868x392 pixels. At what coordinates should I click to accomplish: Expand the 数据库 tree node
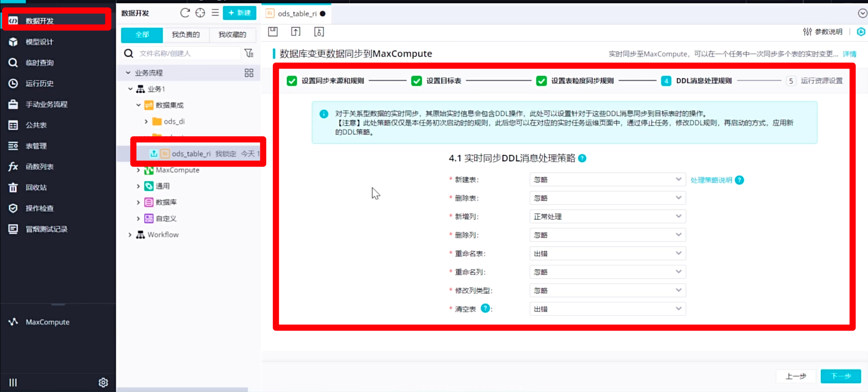point(138,202)
